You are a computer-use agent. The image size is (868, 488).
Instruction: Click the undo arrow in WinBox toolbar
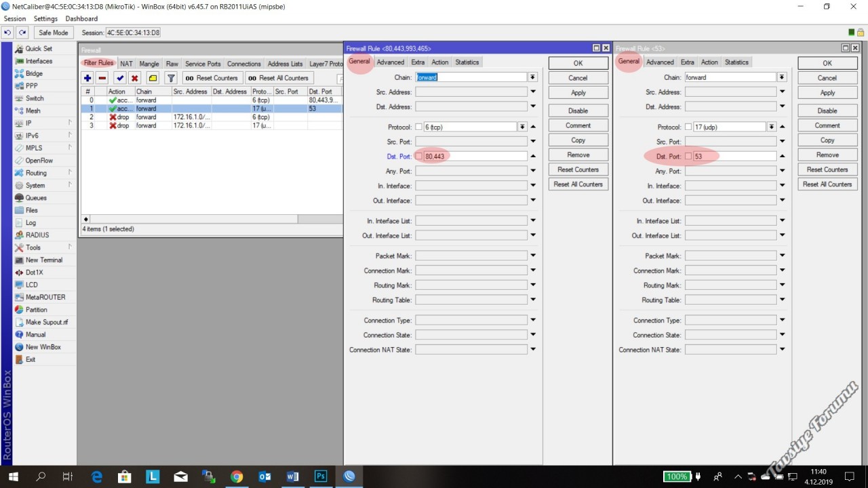coord(7,33)
